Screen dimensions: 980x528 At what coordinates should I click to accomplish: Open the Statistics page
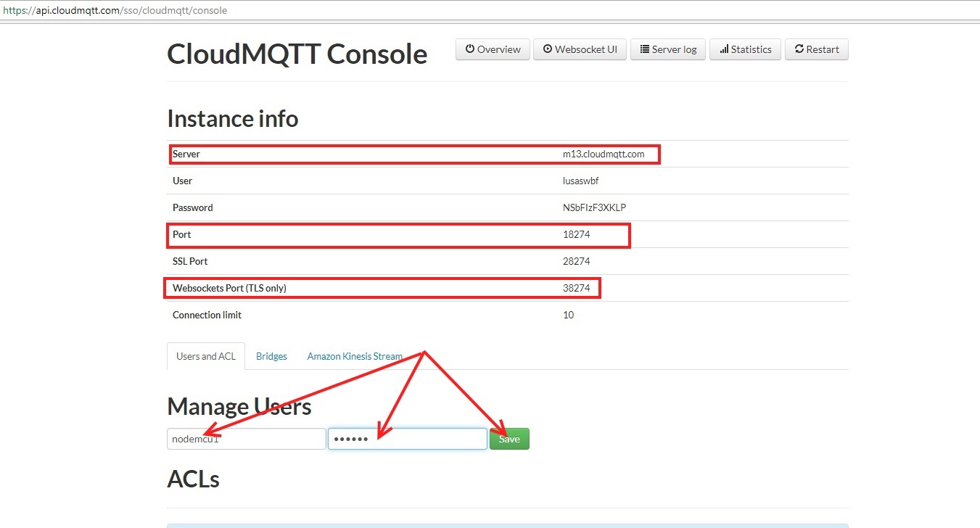[x=746, y=49]
